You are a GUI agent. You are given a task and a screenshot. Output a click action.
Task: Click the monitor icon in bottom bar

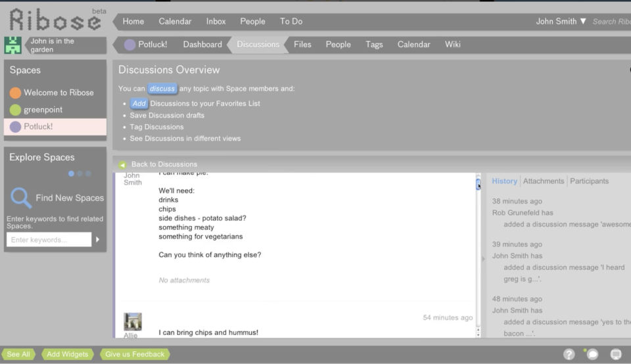[x=616, y=354]
